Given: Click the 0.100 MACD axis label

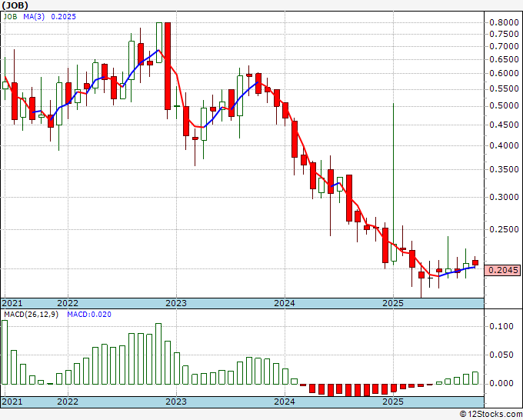Looking at the screenshot, I should pyautogui.click(x=501, y=326).
